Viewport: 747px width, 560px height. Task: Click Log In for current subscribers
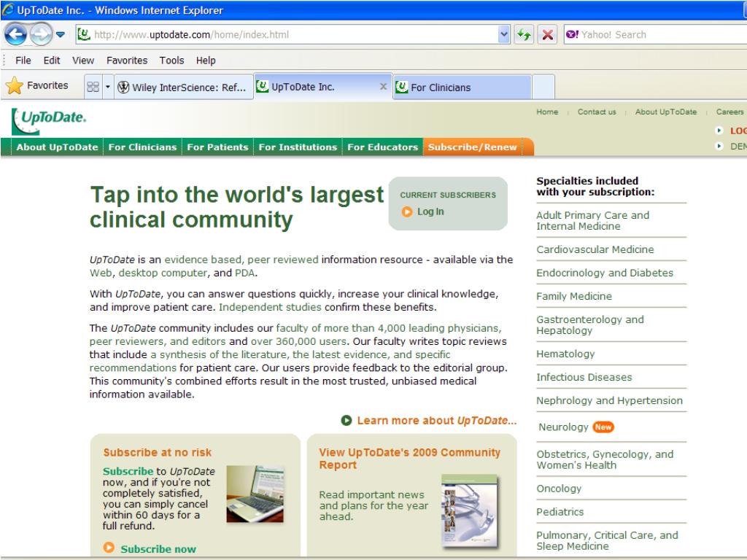coord(430,211)
